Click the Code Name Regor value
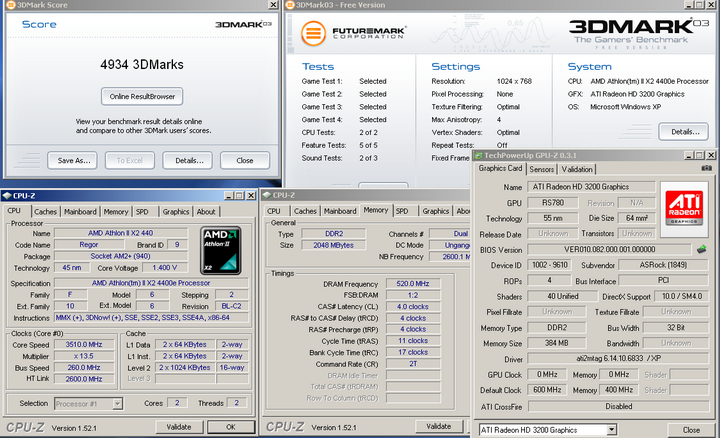This screenshot has width=720, height=438. coord(89,245)
